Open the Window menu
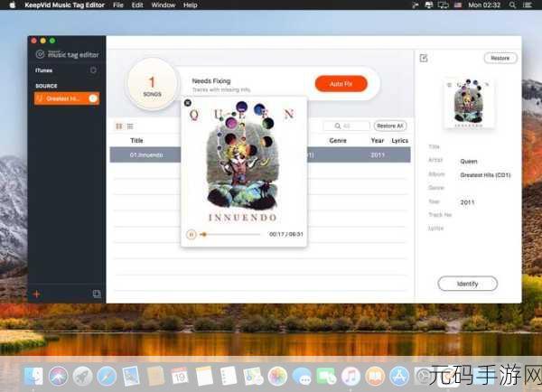 164,5
